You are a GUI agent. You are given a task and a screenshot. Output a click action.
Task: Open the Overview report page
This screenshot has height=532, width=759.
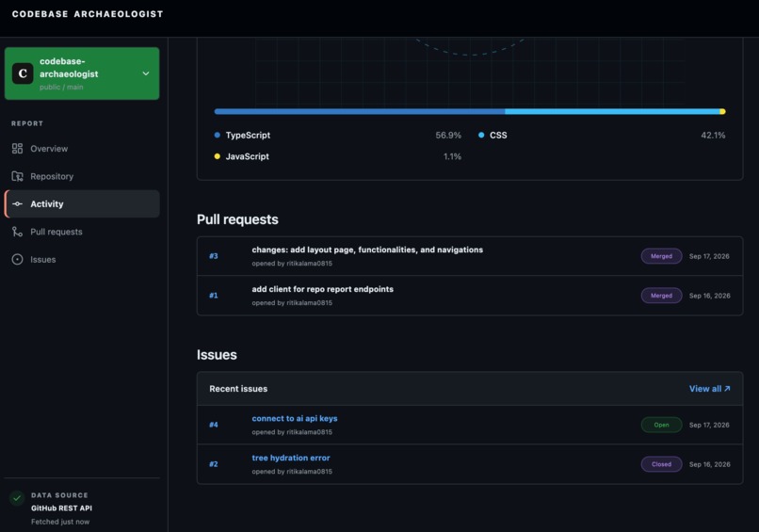pyautogui.click(x=82, y=149)
